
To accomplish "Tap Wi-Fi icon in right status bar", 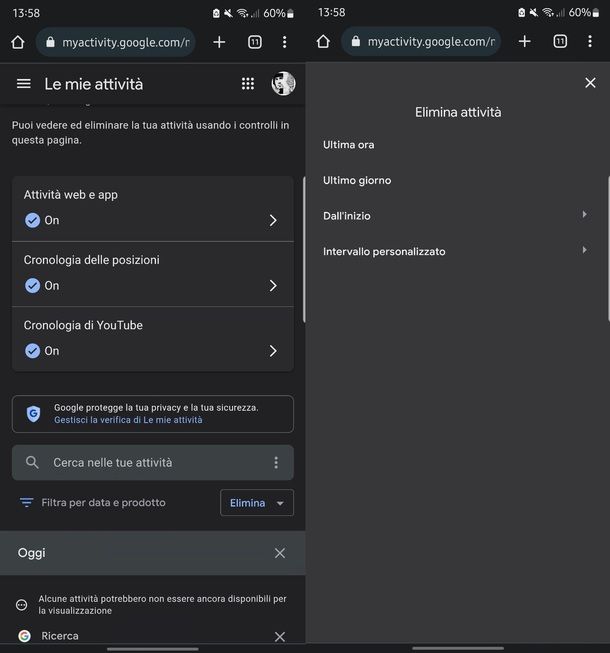I will tap(548, 12).
